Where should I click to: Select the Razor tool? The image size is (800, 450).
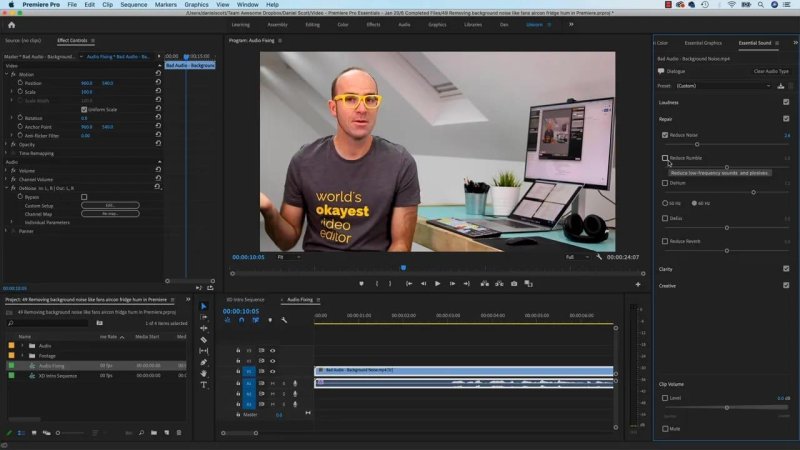[204, 340]
